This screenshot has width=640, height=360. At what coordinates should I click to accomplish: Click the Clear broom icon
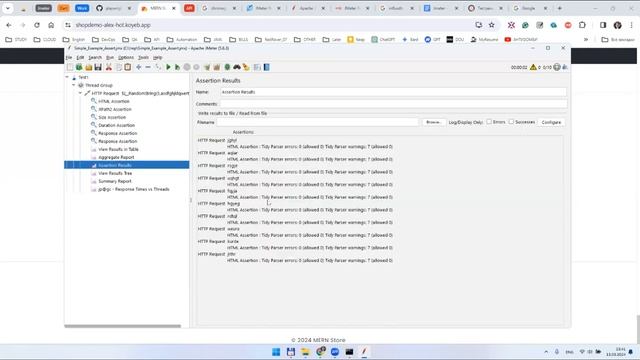[x=207, y=67]
